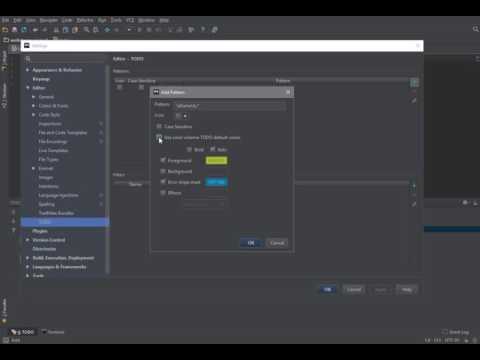Open the Event Log button
The image size is (480, 360).
pos(456,332)
